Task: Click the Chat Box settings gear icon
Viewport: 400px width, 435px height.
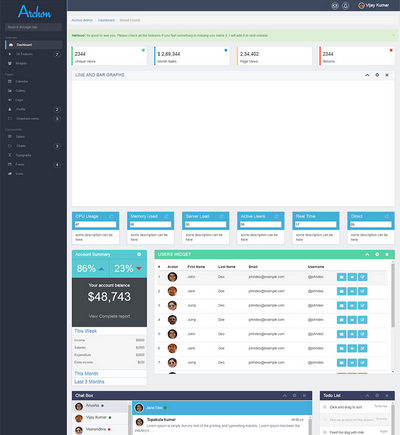Action: tap(294, 395)
